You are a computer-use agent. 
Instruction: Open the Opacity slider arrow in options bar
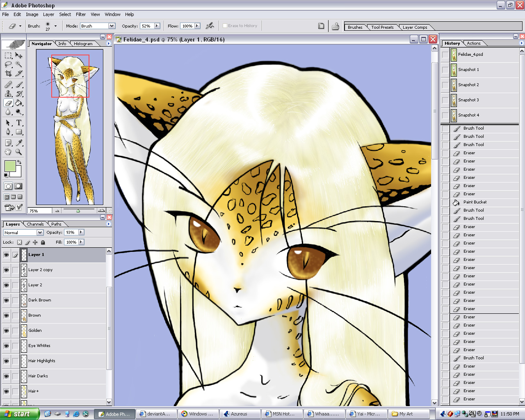(x=157, y=26)
